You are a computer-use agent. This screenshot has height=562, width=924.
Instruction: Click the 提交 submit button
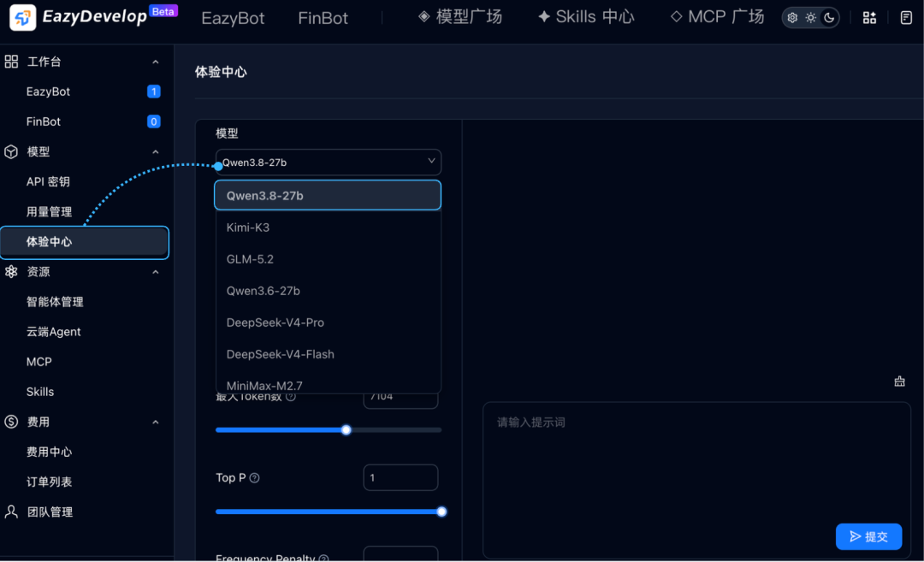tap(868, 536)
